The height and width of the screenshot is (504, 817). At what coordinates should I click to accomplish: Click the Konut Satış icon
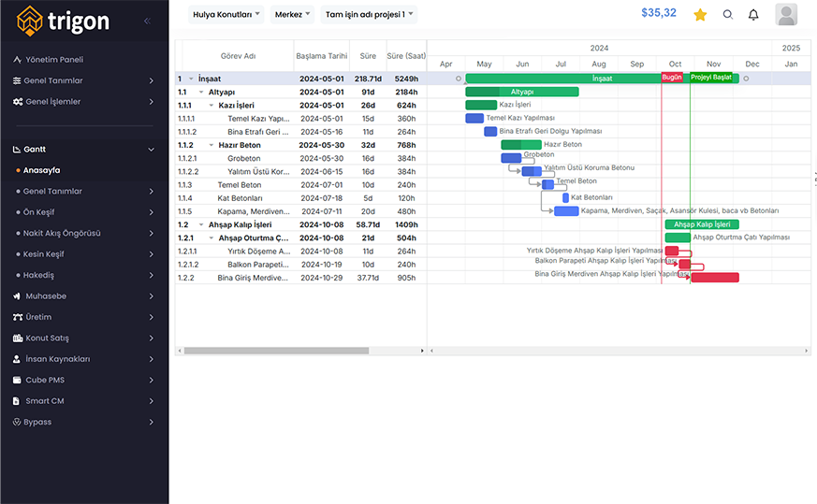pyautogui.click(x=18, y=338)
